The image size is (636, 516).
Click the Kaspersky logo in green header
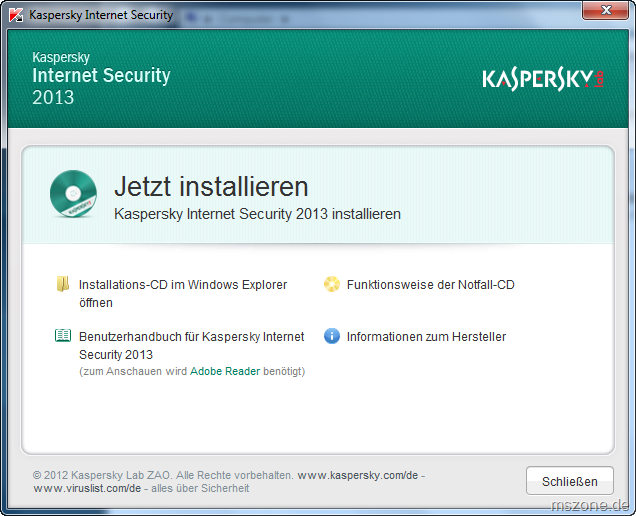[x=543, y=79]
